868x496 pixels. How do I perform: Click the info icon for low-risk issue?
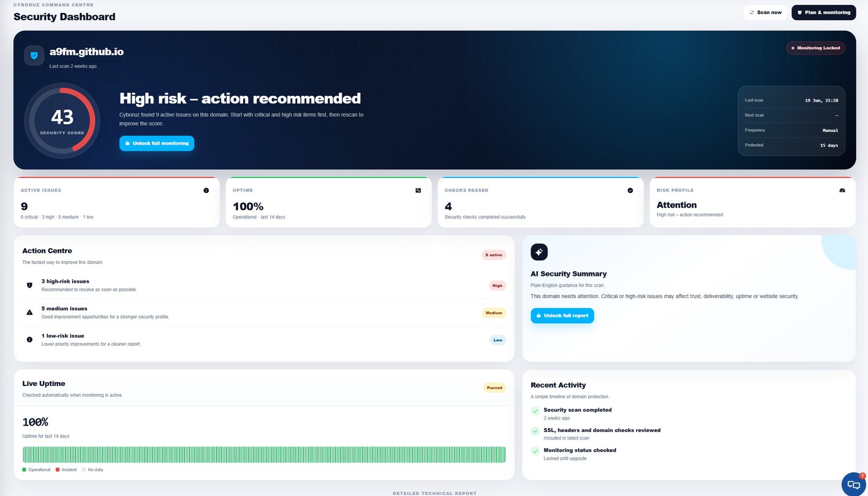(x=29, y=339)
